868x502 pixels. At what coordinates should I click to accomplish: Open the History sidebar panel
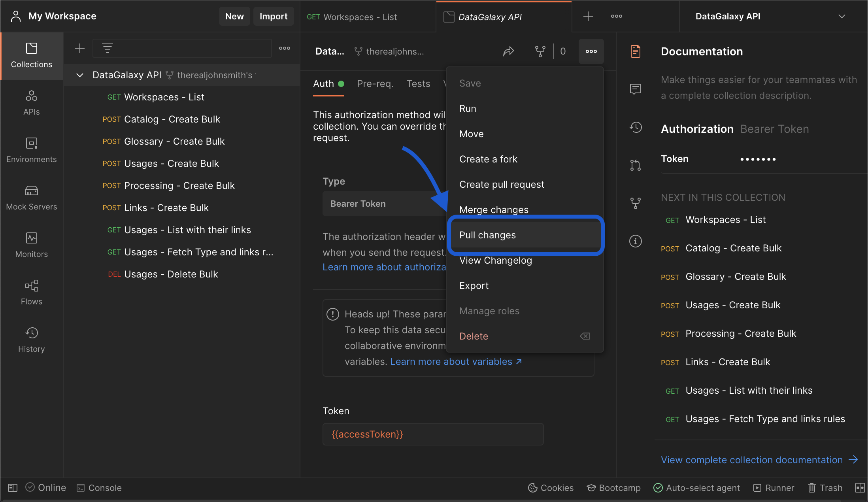(32, 340)
